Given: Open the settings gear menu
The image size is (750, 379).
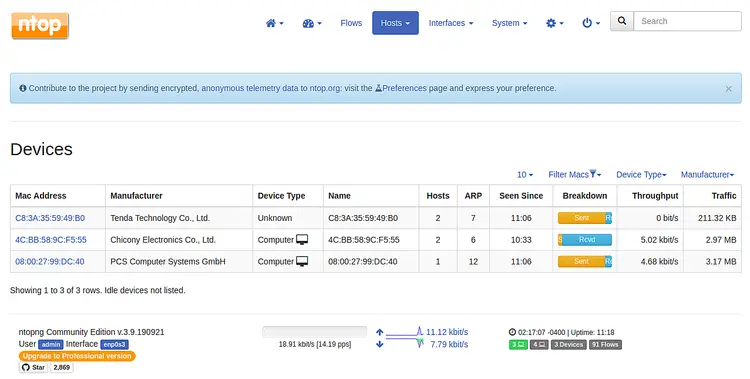Looking at the screenshot, I should pyautogui.click(x=555, y=23).
